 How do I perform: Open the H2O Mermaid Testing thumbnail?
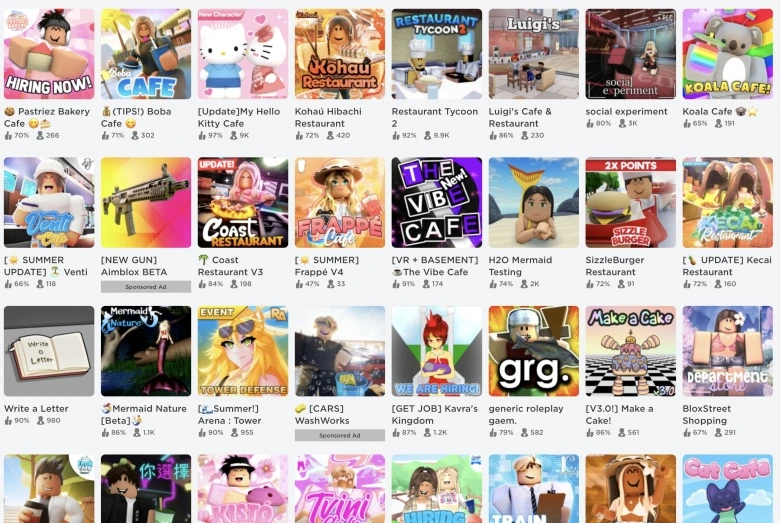pos(534,203)
